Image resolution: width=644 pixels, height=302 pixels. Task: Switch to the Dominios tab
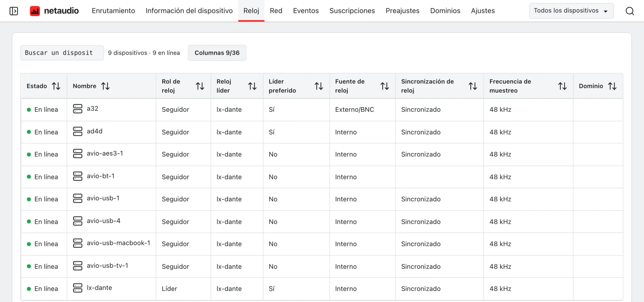point(445,11)
